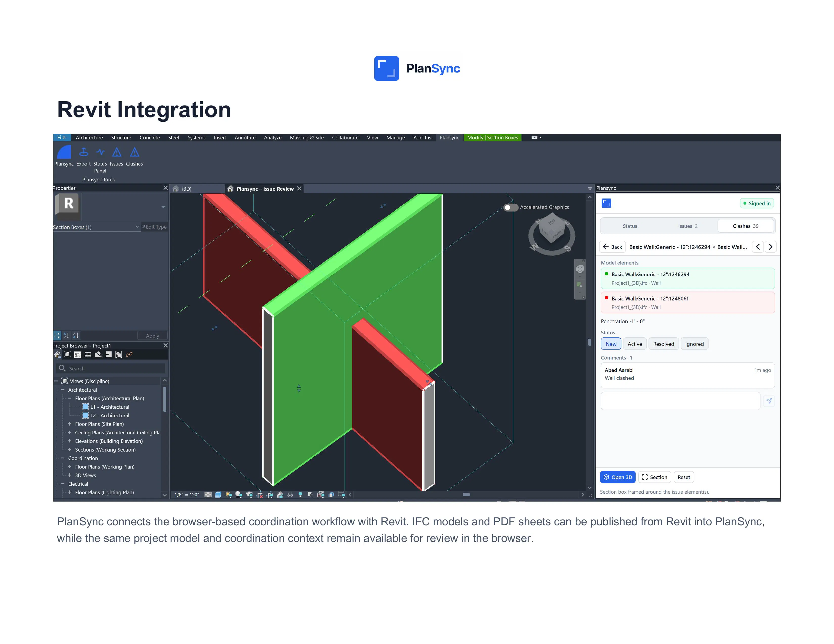834x644 pixels.
Task: Collapse the Coordination tree node
Action: point(63,458)
